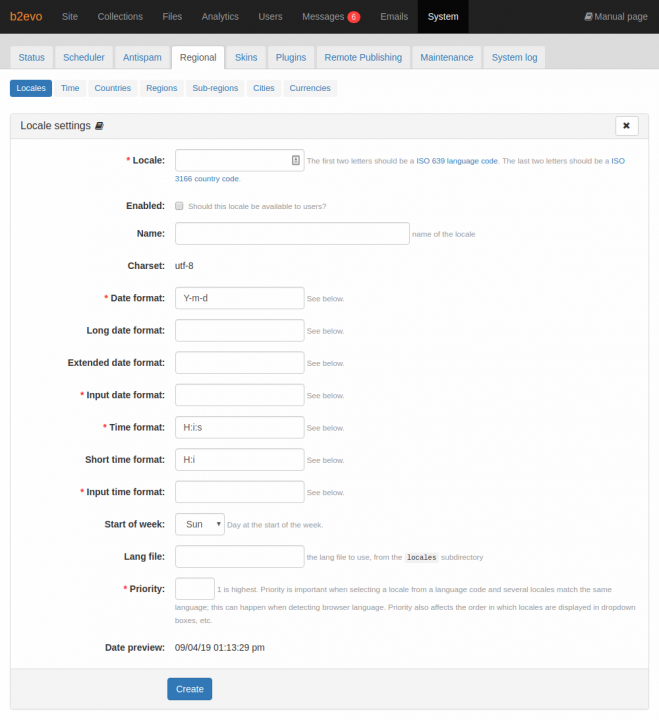Switch to the Skins tab
Screen dimensions: 659x720
(x=246, y=57)
